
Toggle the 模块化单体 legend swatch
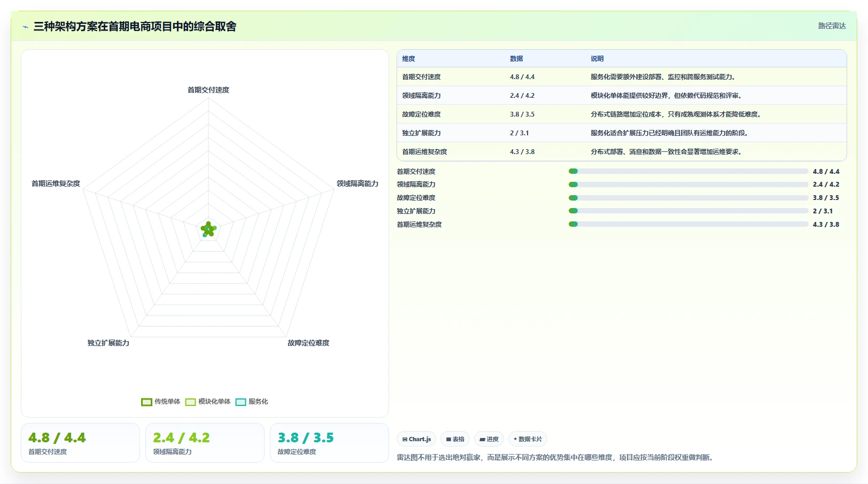[190, 402]
